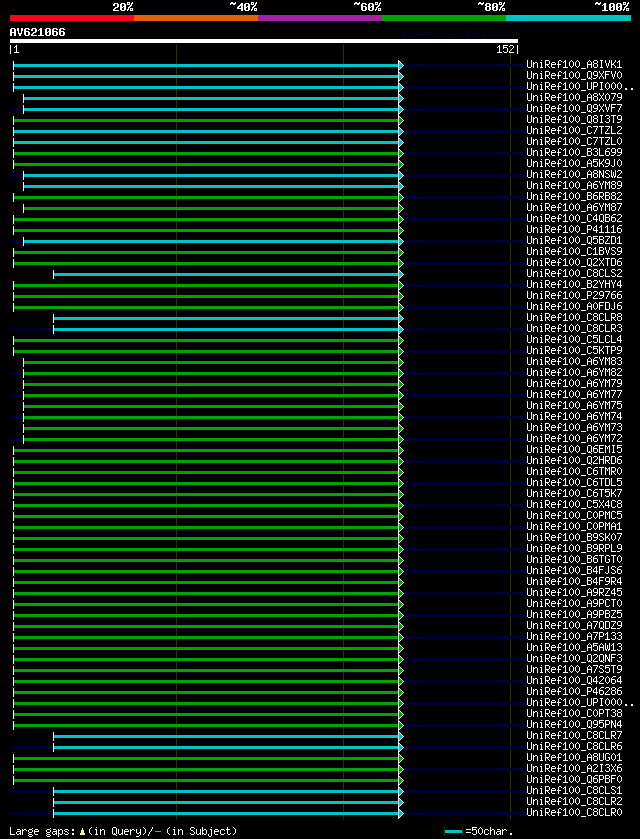Select the UniRef100_C6T5K7 label

575,493
